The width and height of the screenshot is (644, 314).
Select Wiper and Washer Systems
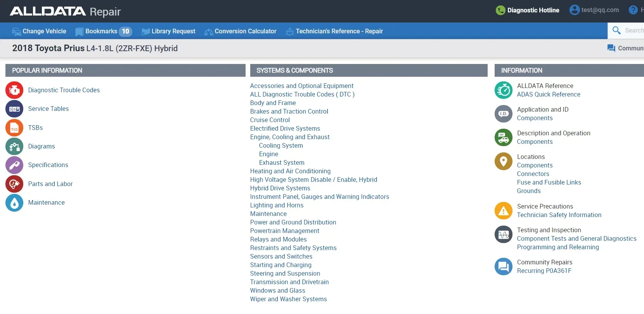pos(288,299)
